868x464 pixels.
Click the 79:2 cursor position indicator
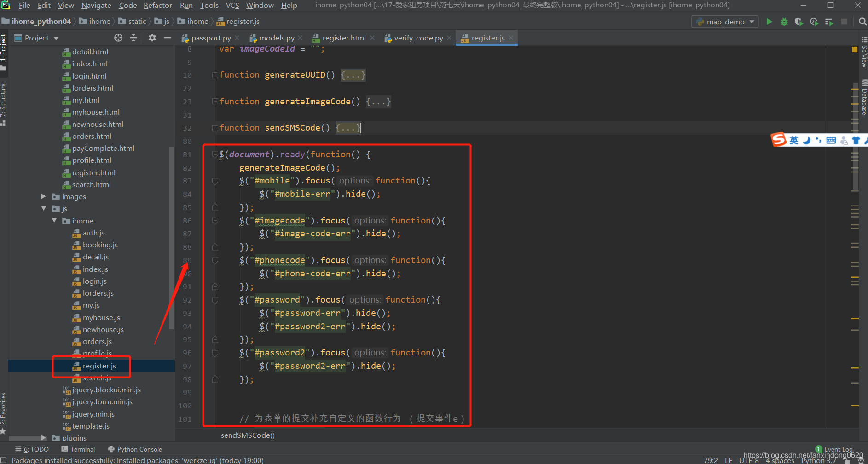[x=711, y=460]
